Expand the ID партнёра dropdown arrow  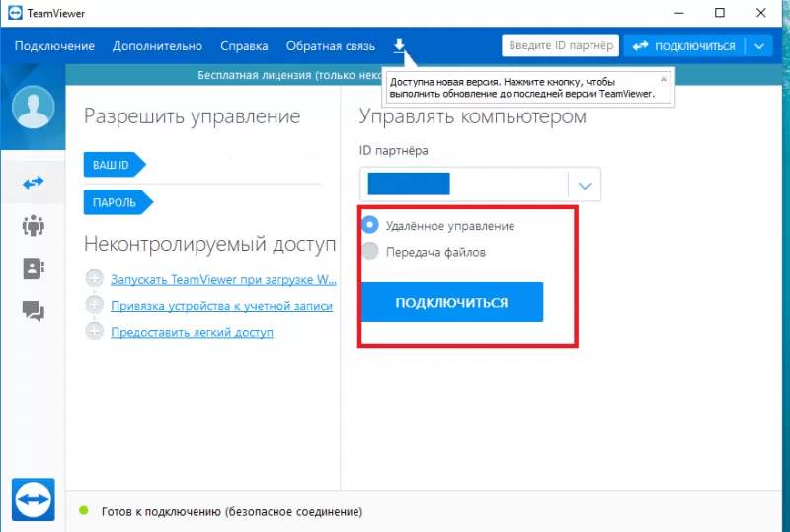point(585,186)
